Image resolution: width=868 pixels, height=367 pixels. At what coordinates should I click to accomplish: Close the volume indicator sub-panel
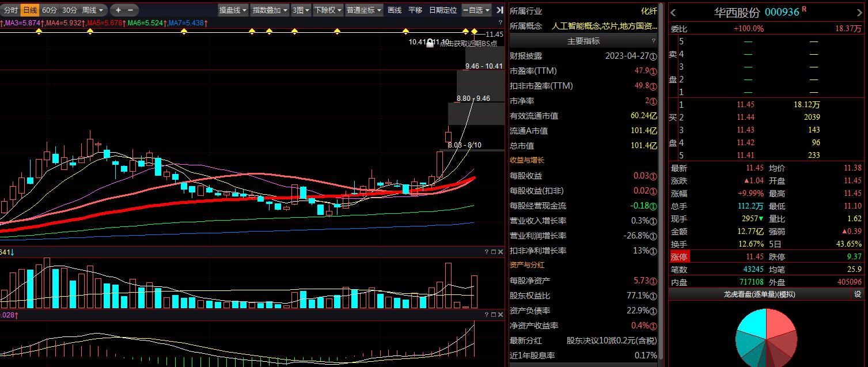coord(500,252)
